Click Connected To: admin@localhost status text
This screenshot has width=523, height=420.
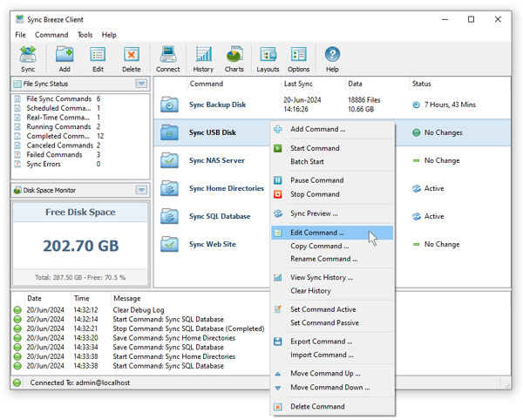click(79, 383)
